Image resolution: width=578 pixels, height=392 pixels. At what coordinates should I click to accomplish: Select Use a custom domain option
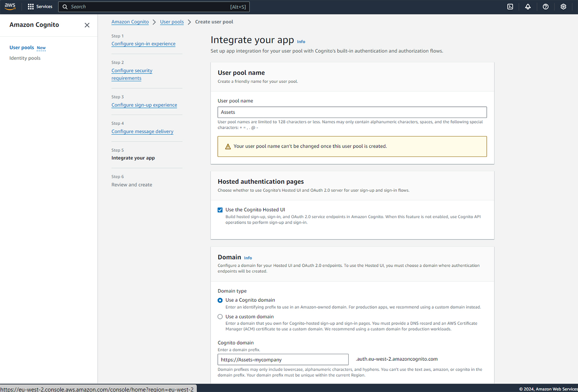pyautogui.click(x=220, y=317)
